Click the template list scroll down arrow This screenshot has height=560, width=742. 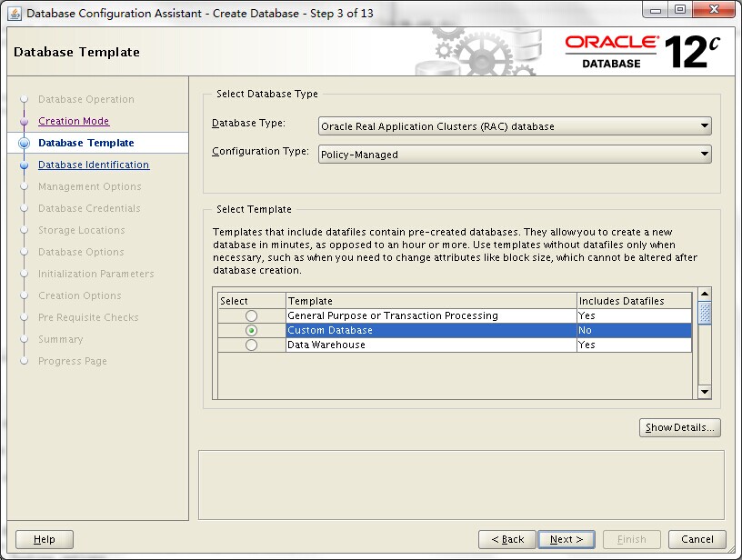[705, 392]
